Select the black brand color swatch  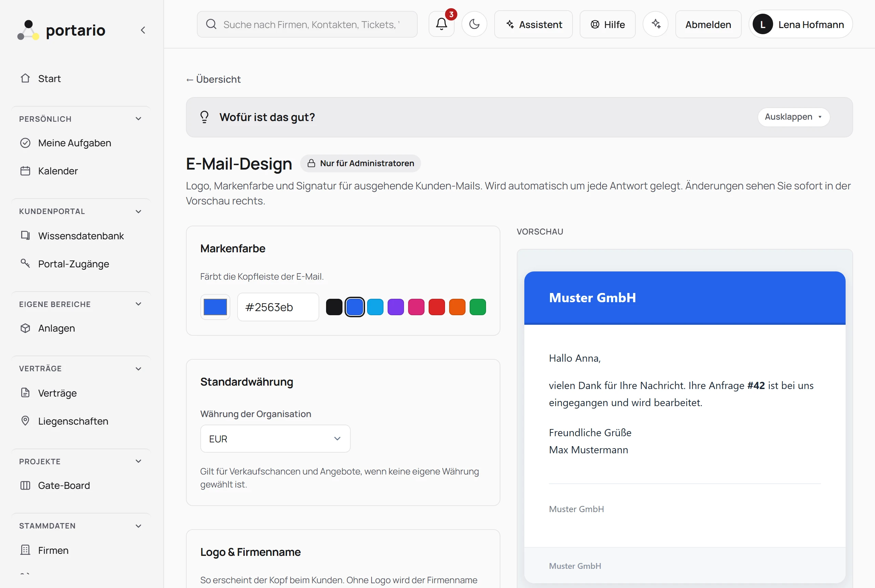coord(334,307)
